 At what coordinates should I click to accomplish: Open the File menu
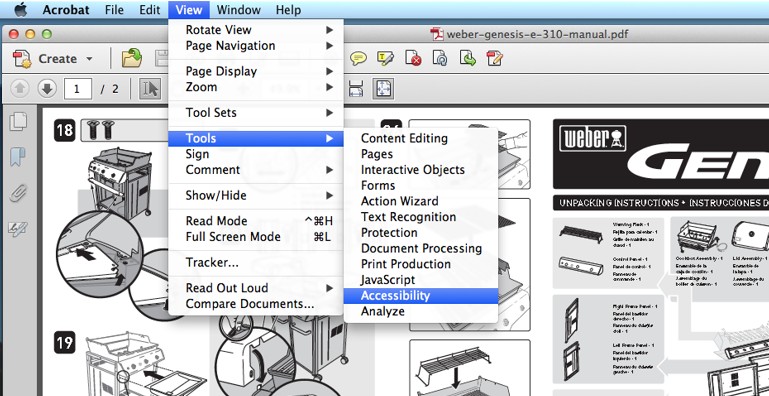point(114,10)
